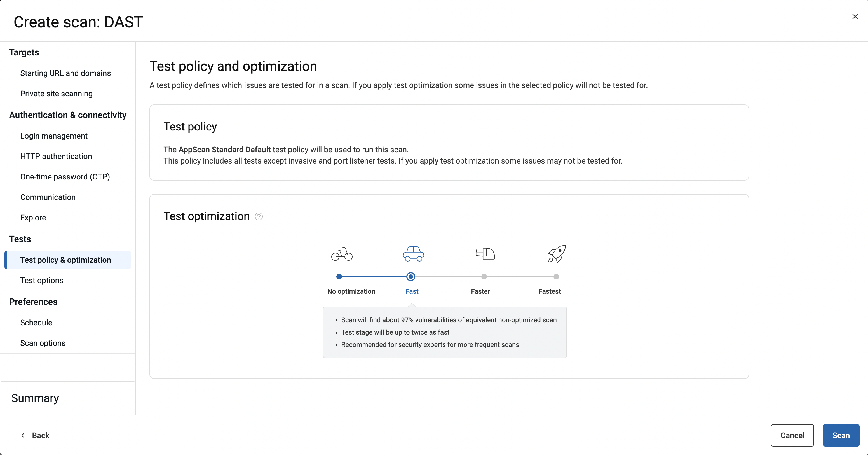Click 'Test policy and optimization' page title
The width and height of the screenshot is (868, 455).
pos(233,66)
